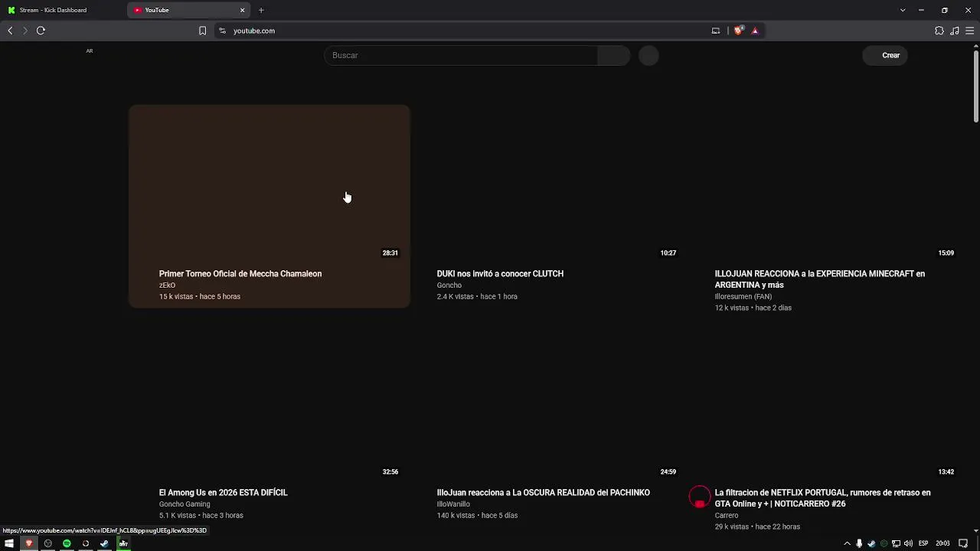Image resolution: width=980 pixels, height=551 pixels.
Task: Click '15 k vistas • hace 5 horas' text
Action: click(200, 297)
